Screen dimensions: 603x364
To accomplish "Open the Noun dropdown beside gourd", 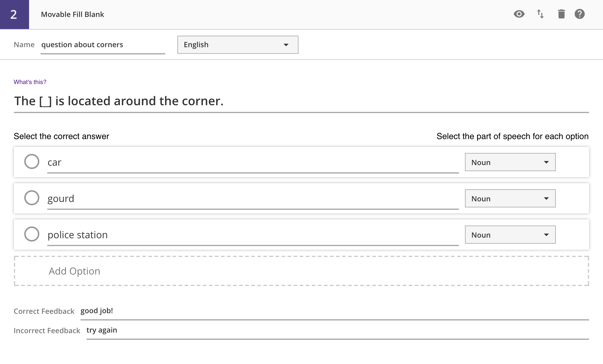I will (x=510, y=199).
